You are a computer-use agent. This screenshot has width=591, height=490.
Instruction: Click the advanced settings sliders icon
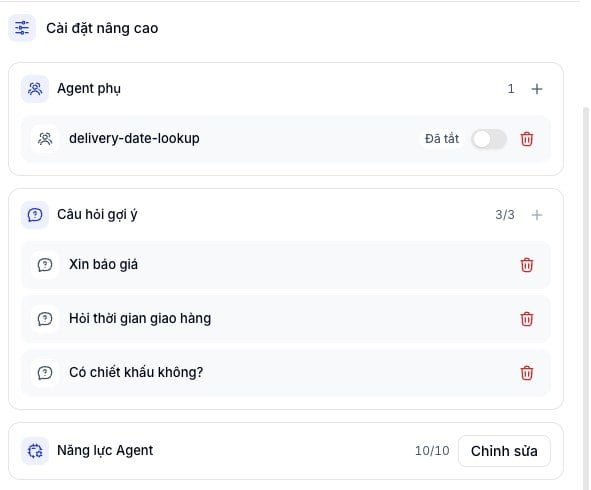pos(22,28)
